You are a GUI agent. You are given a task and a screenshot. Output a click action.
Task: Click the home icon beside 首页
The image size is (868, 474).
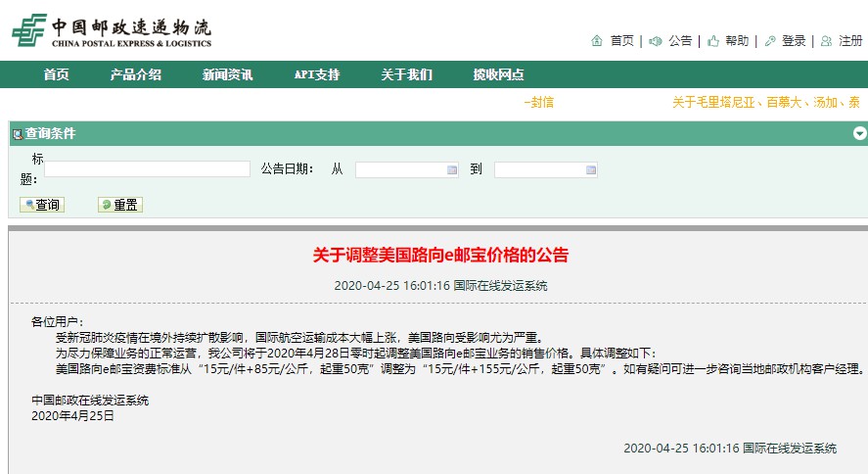pos(597,41)
